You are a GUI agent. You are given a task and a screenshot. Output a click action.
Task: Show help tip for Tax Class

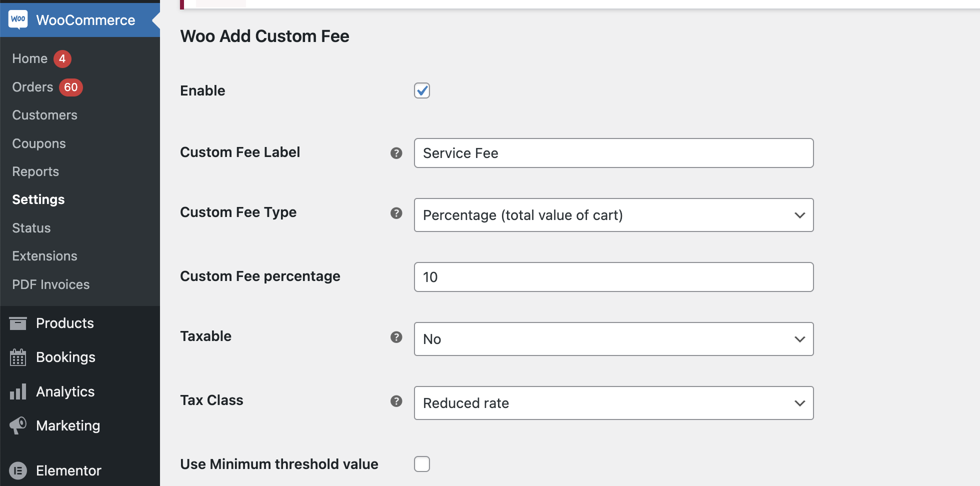click(396, 401)
